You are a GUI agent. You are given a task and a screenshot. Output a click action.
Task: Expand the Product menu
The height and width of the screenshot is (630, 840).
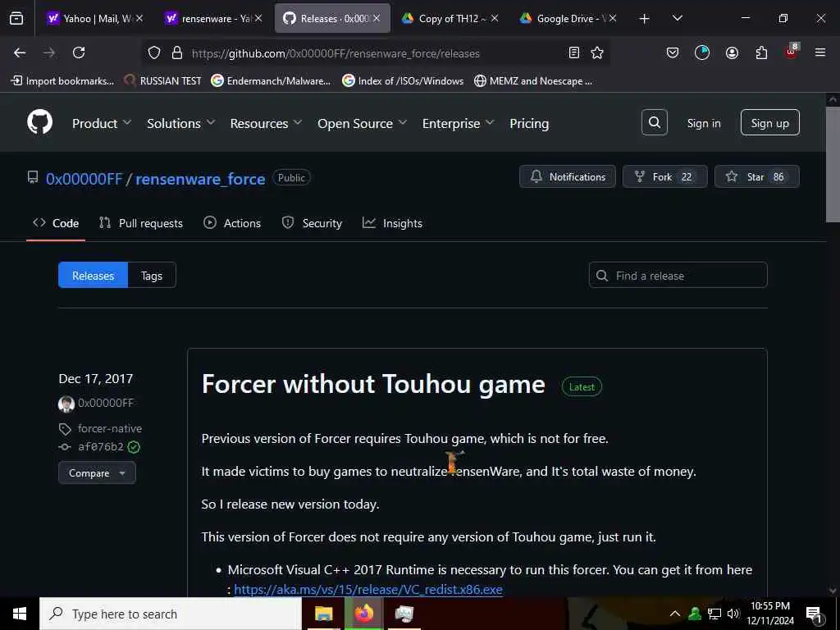[x=101, y=123]
